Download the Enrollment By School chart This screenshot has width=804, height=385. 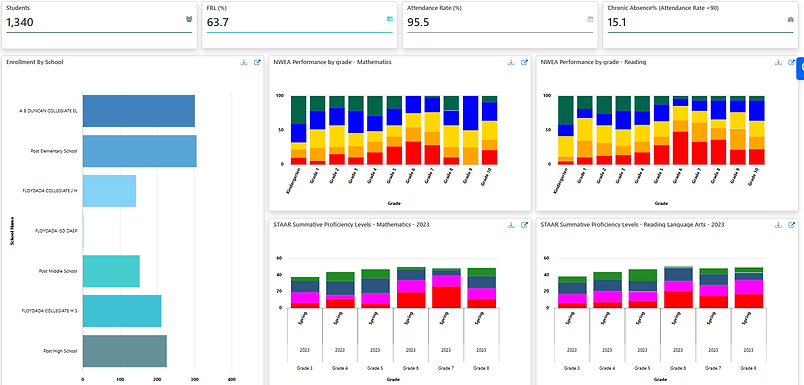pos(244,63)
